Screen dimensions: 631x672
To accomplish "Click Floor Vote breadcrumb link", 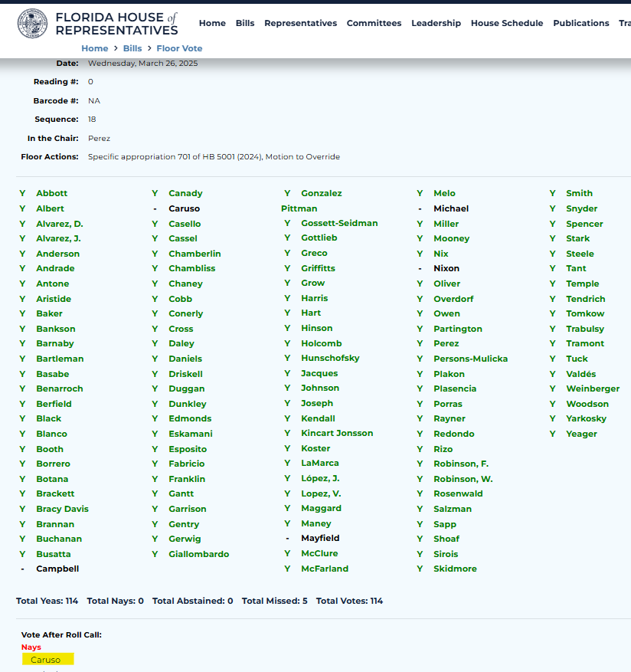I will click(x=179, y=48).
